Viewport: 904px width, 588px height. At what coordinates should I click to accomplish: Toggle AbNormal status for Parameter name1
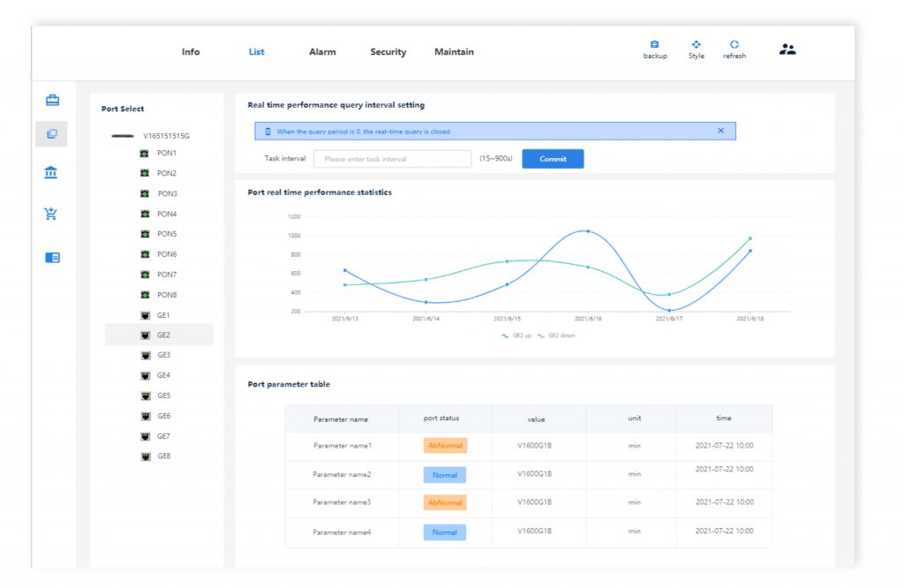[444, 446]
